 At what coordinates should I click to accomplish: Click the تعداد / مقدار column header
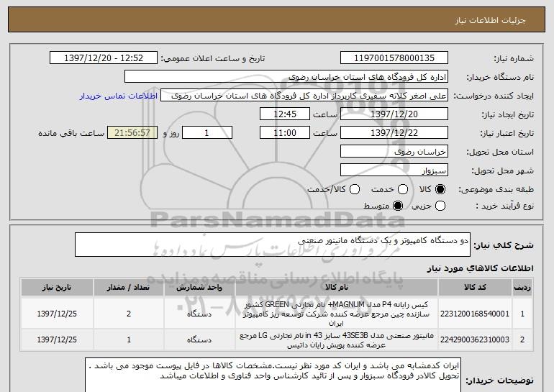click(x=129, y=288)
